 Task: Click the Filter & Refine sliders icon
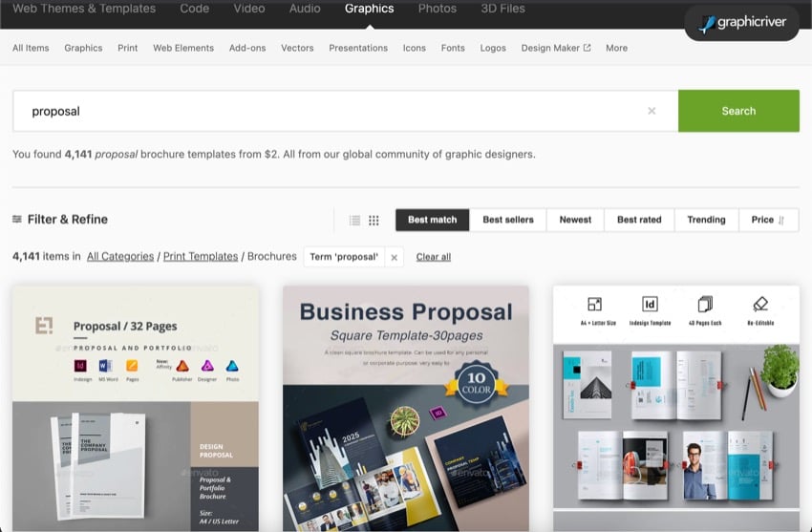coord(17,219)
